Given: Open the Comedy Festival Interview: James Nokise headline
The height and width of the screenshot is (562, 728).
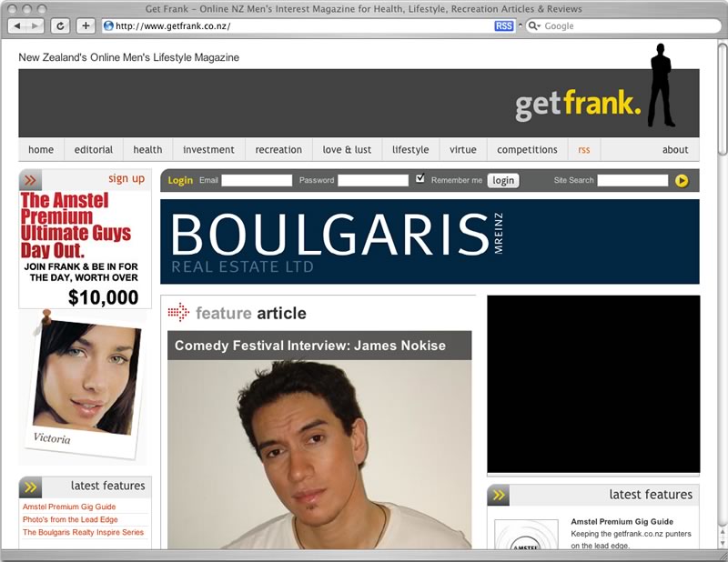Looking at the screenshot, I should pyautogui.click(x=310, y=346).
